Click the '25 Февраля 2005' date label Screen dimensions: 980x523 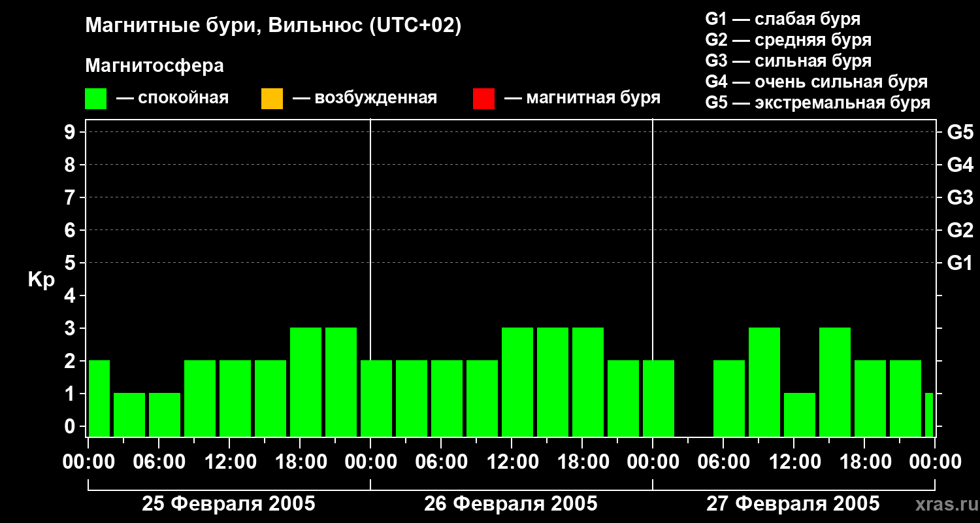point(229,504)
